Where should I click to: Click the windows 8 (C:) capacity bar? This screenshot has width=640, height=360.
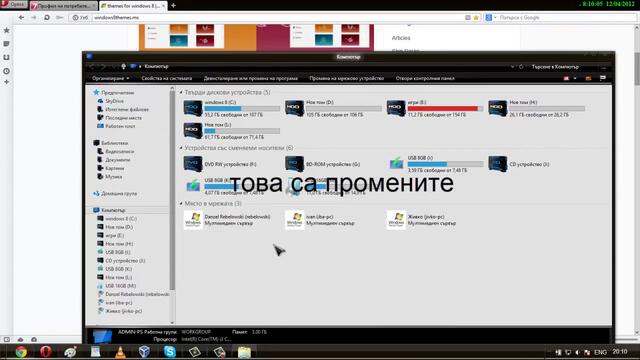(242, 109)
